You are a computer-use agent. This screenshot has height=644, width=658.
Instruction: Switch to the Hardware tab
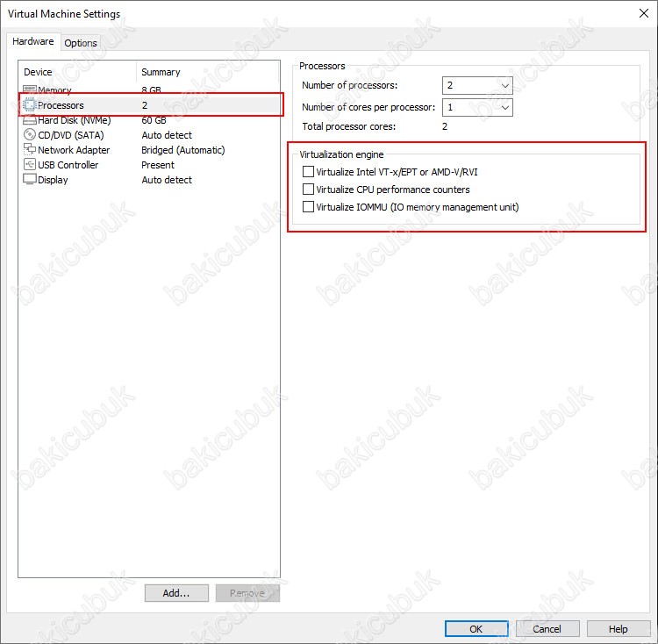click(x=33, y=41)
